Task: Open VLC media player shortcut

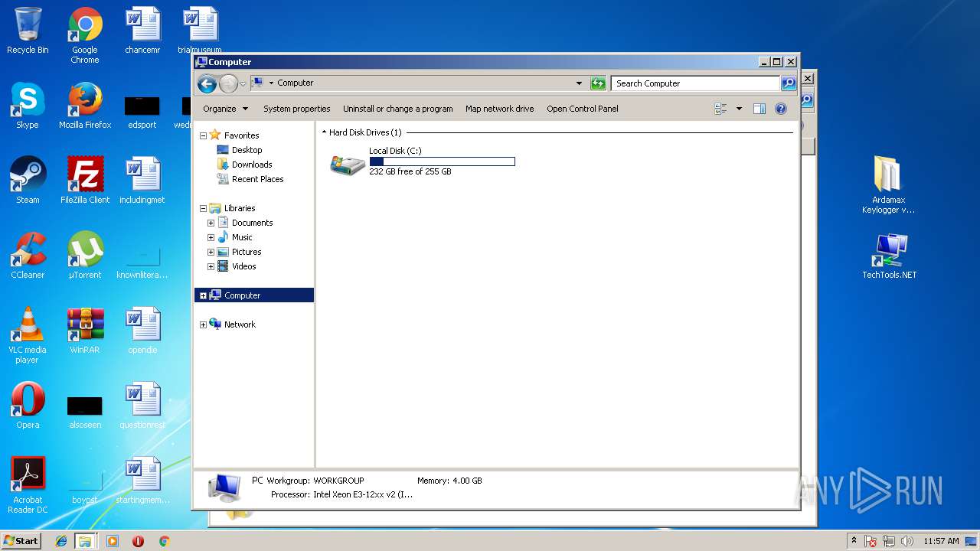Action: click(28, 335)
